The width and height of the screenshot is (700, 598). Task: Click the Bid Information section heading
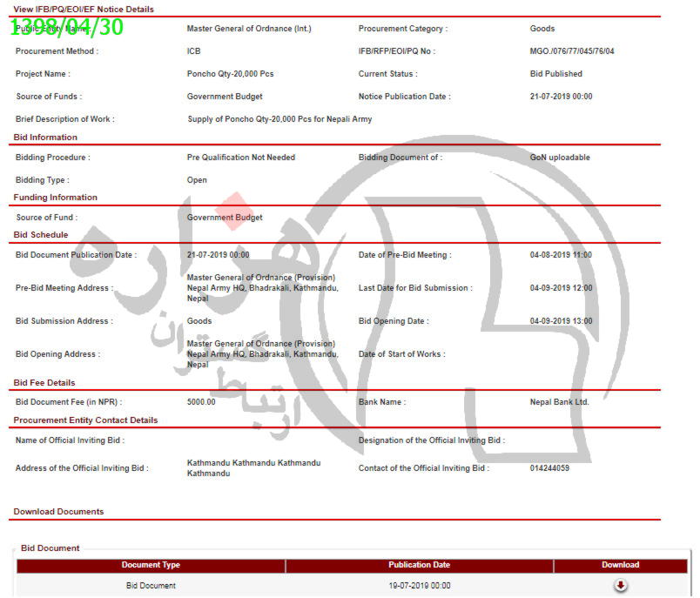click(45, 138)
